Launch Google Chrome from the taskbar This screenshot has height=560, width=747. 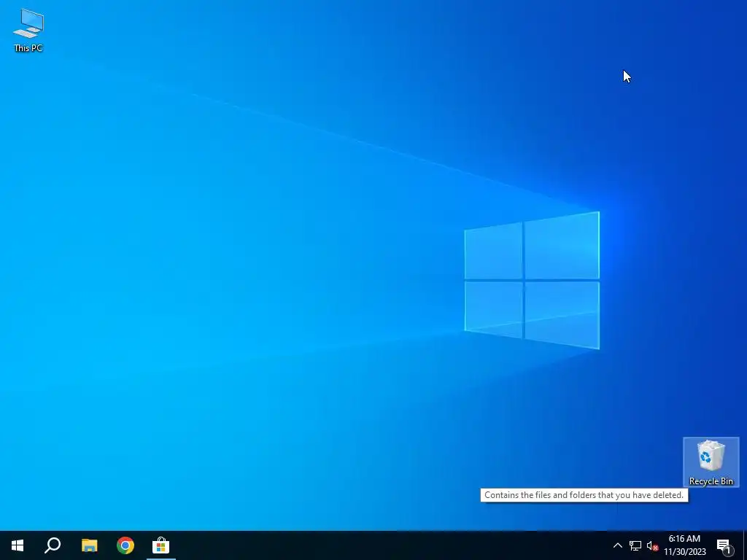(x=125, y=545)
